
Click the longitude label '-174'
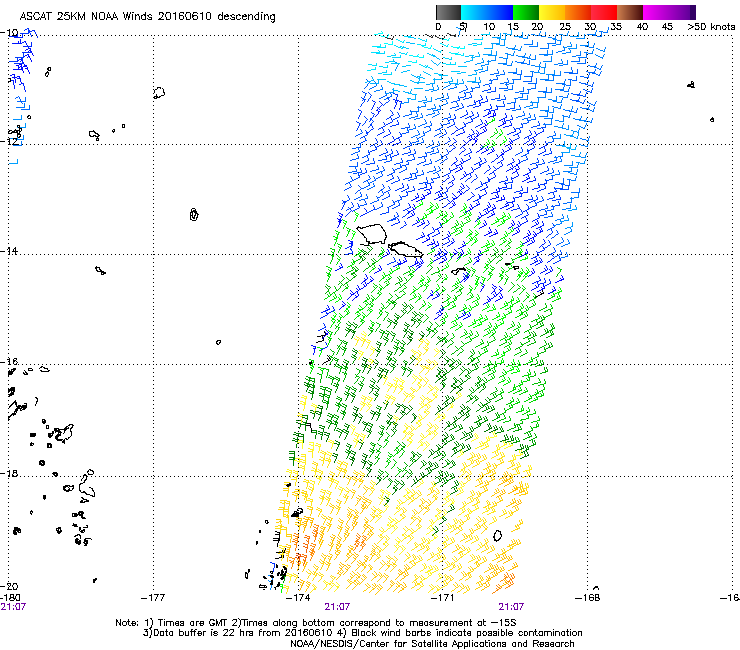298,598
